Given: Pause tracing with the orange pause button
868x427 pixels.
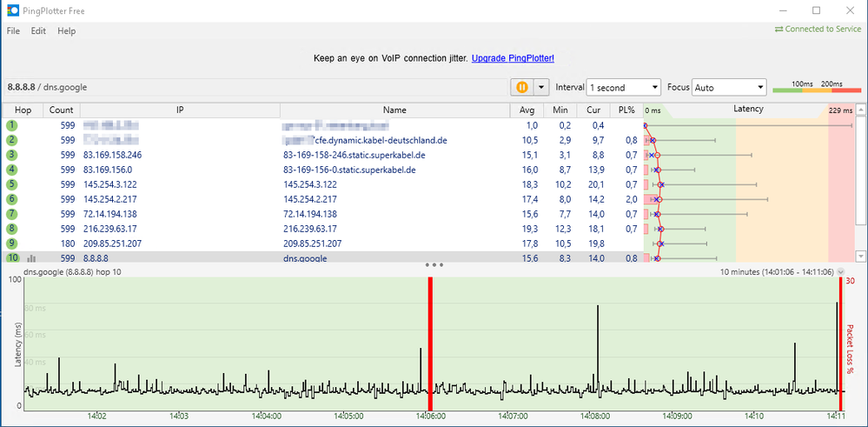Looking at the screenshot, I should pyautogui.click(x=521, y=87).
